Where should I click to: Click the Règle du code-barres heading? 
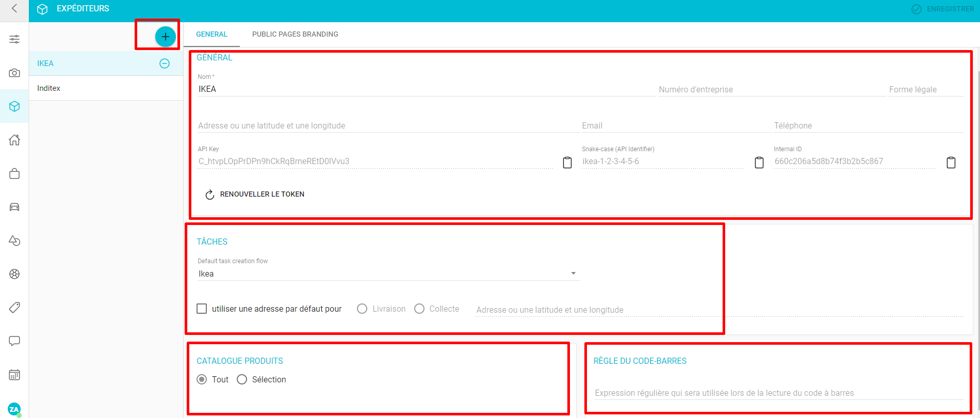[640, 361]
